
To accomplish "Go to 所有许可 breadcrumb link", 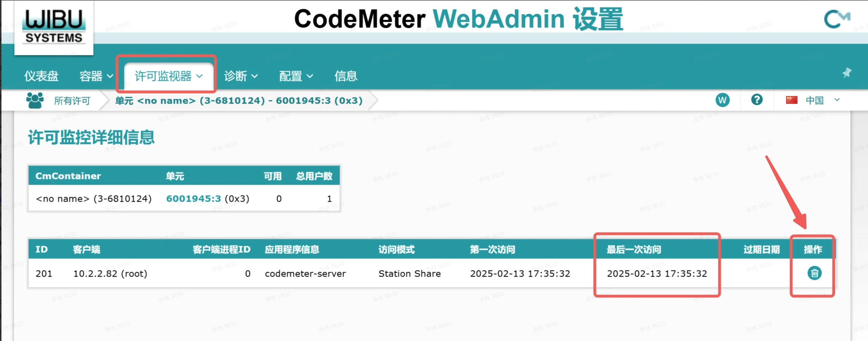I will point(72,101).
